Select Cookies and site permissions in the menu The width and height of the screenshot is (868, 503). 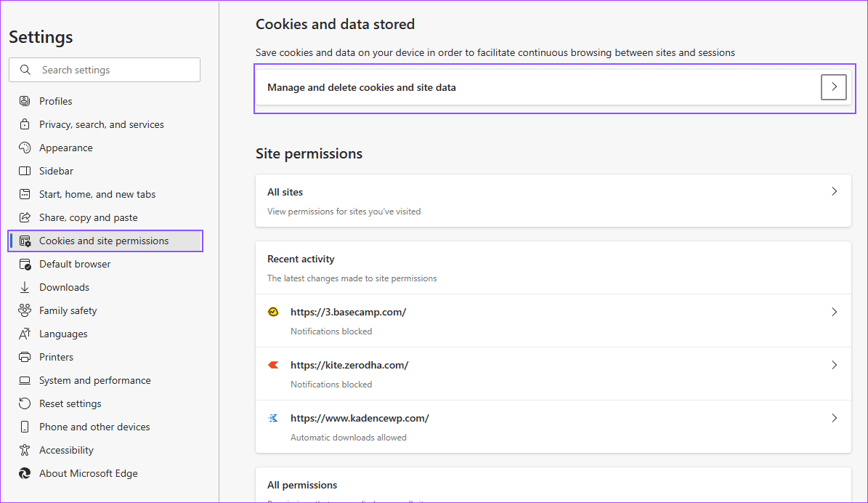(105, 240)
